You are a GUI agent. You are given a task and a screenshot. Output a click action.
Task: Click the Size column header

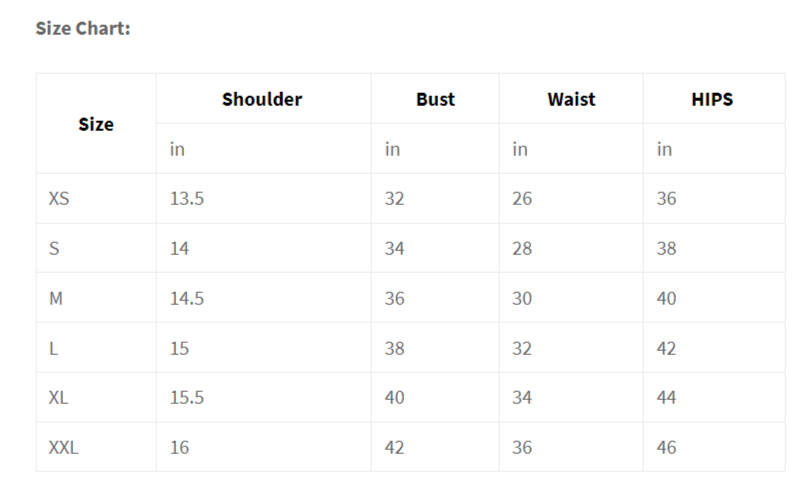pos(96,124)
